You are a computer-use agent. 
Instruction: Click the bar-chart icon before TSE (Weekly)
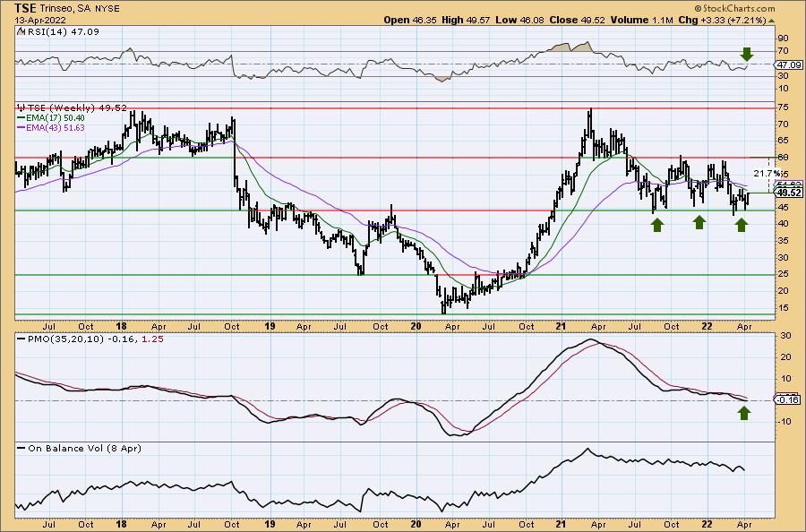click(x=21, y=108)
